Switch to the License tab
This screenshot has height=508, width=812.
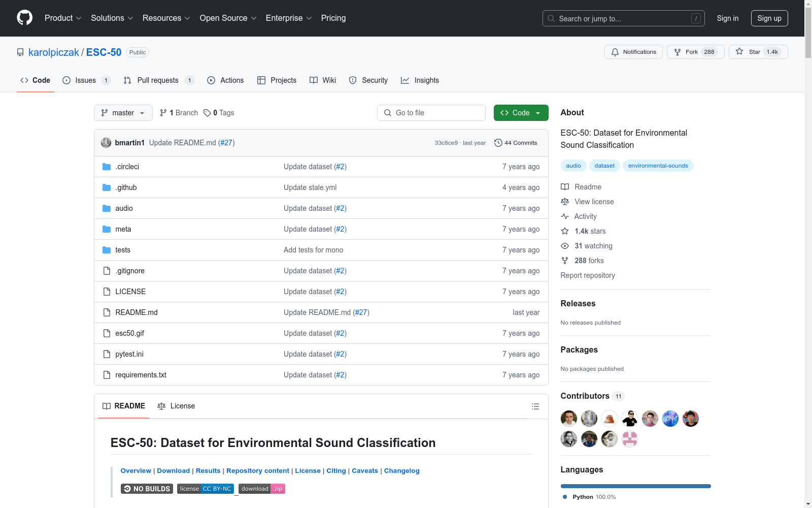(176, 406)
